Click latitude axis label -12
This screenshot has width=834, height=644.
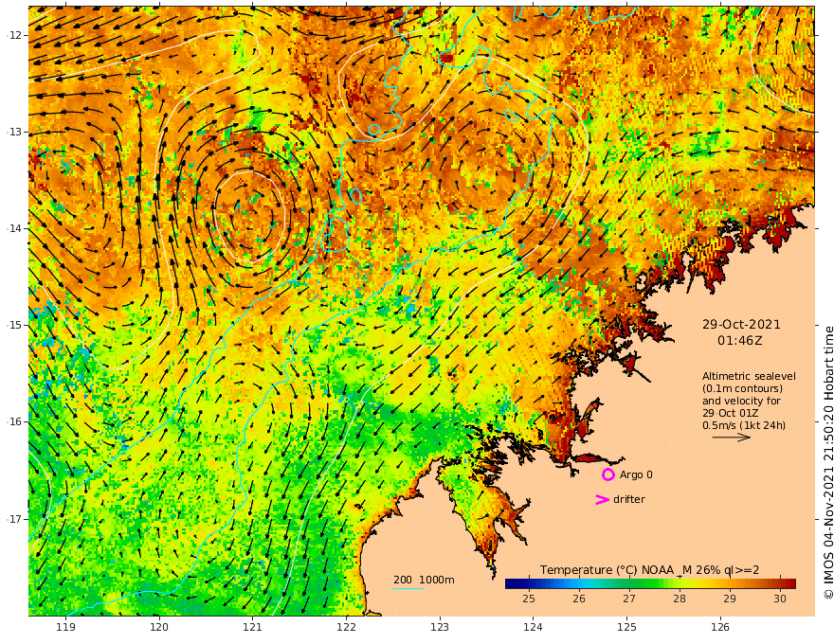click(x=14, y=35)
